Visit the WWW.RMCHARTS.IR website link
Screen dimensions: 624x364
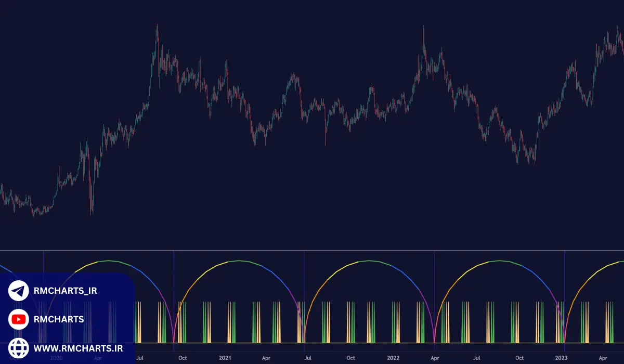click(78, 347)
